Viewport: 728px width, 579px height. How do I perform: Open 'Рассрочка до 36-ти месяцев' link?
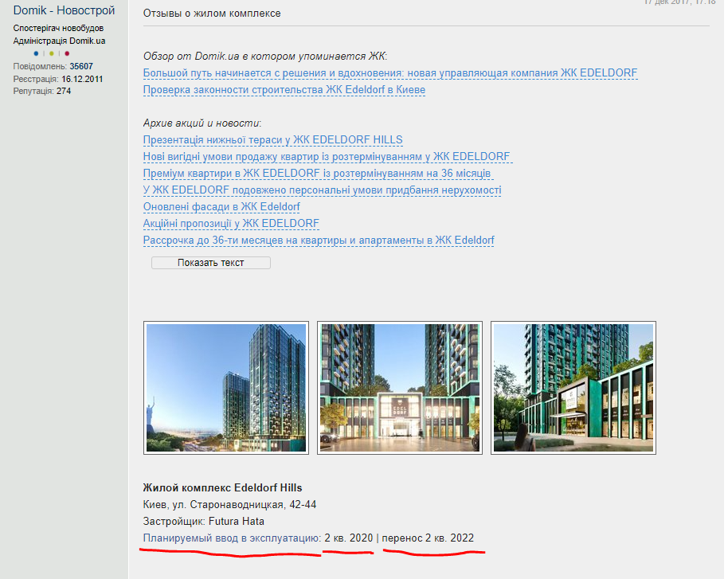(319, 240)
